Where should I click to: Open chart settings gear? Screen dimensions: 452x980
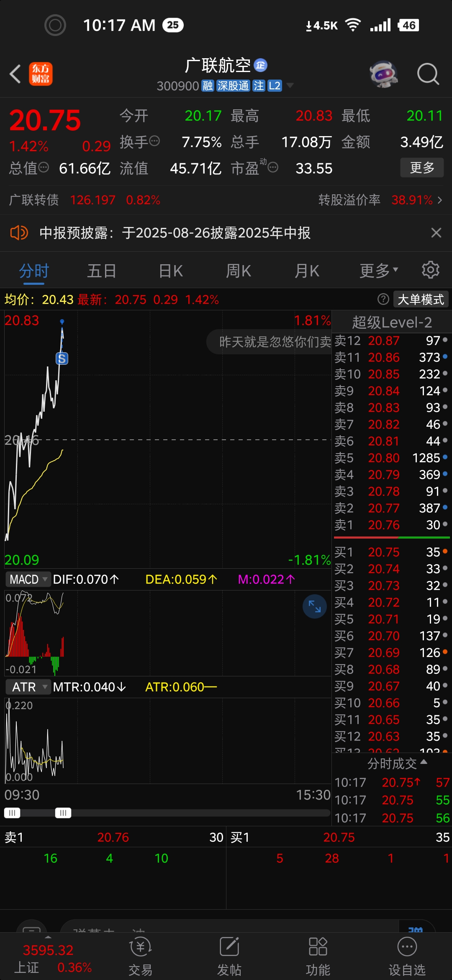[430, 270]
